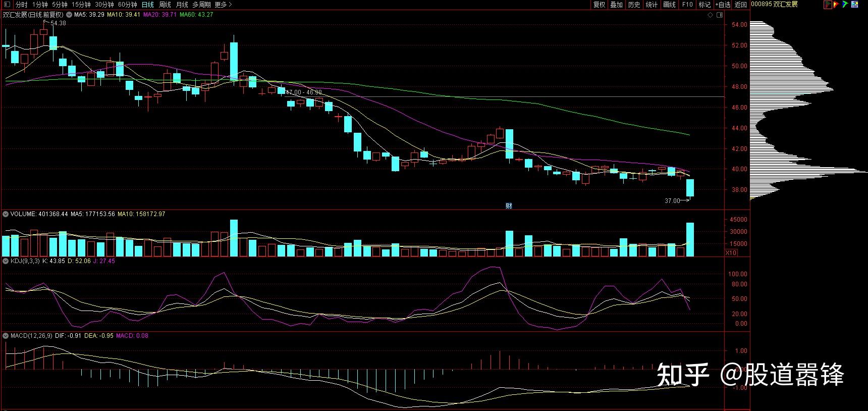Click the MACD: 0.08 value

coord(132,335)
